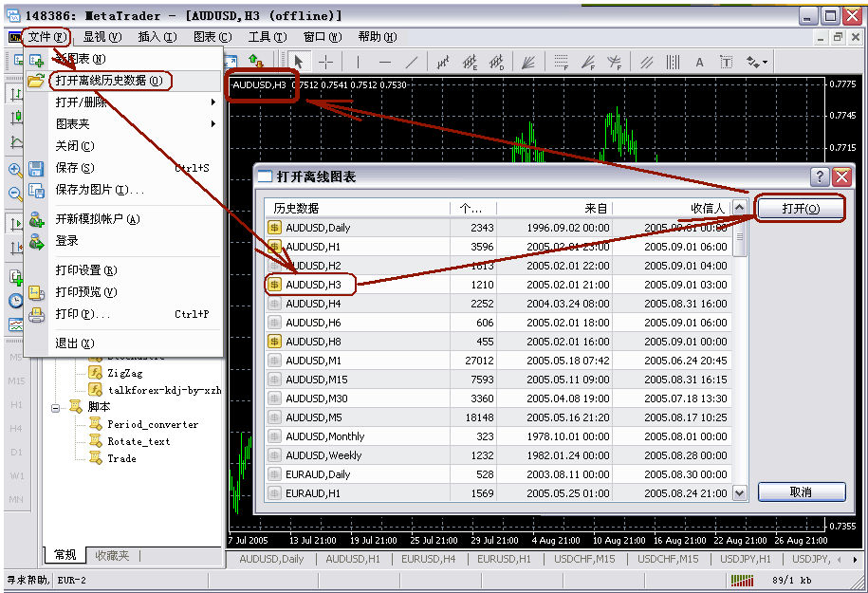Click the 取消 button in dialog
Viewport: 868px width, 593px height.
pyautogui.click(x=801, y=491)
